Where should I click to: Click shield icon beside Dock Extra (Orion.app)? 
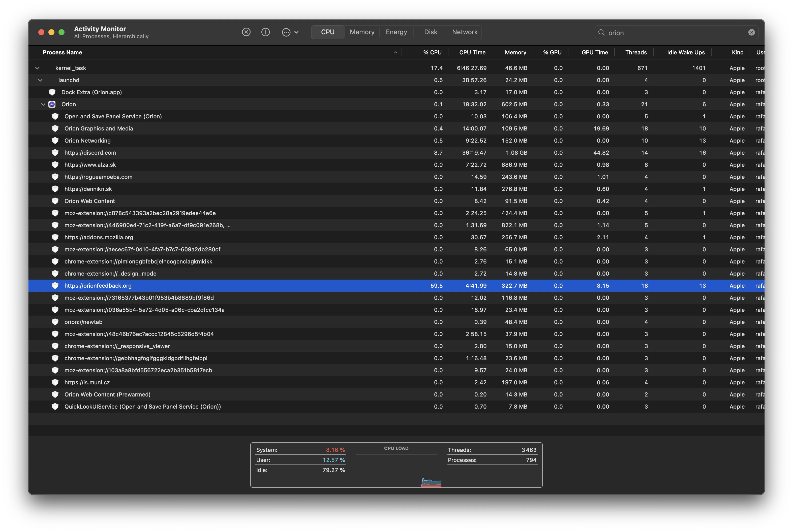click(x=52, y=92)
